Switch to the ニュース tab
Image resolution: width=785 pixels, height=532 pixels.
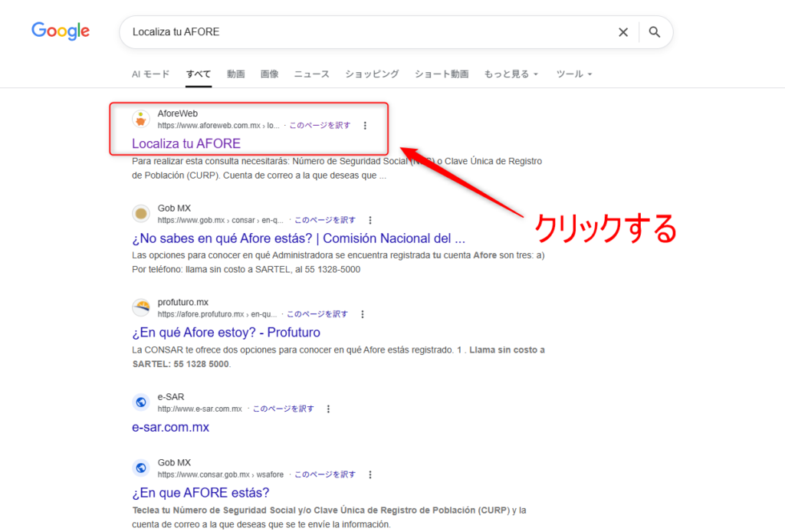point(311,74)
